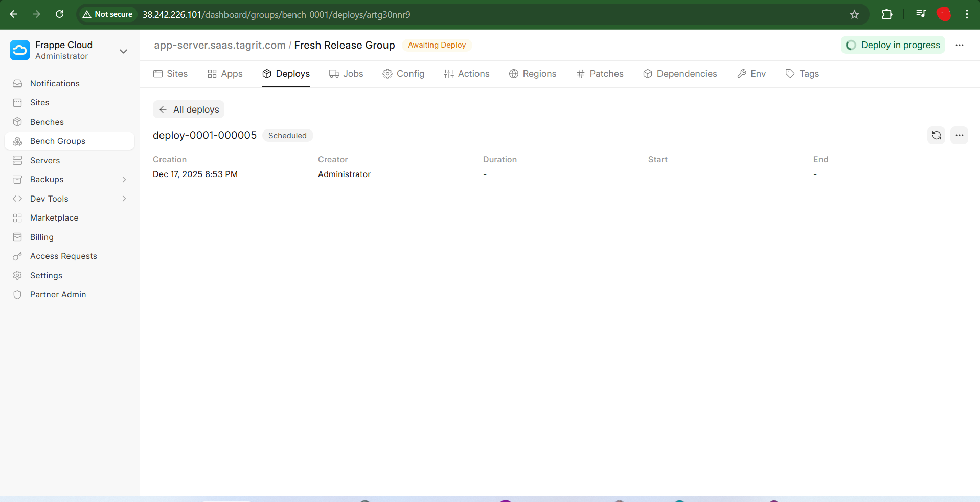This screenshot has height=502, width=980.
Task: Click the Frappe Cloud logo icon
Action: (x=20, y=50)
